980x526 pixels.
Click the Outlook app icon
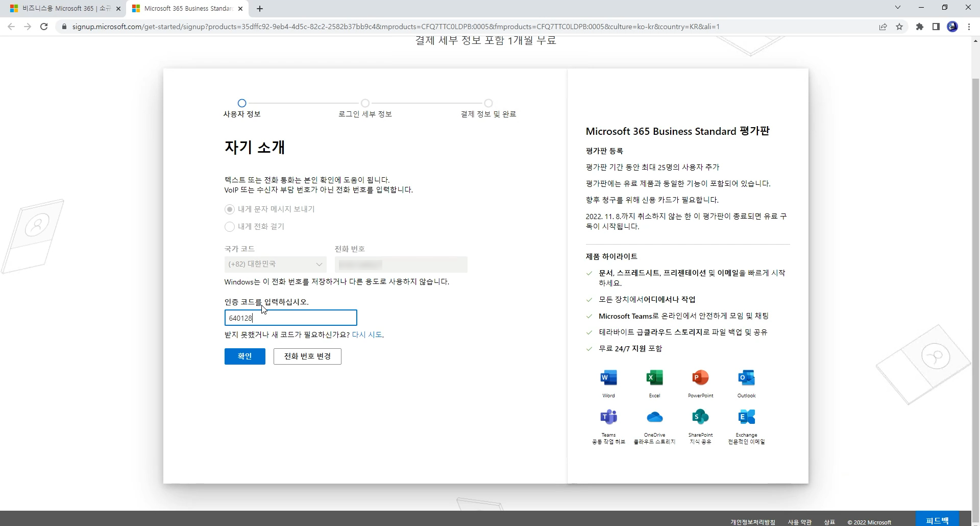746,377
